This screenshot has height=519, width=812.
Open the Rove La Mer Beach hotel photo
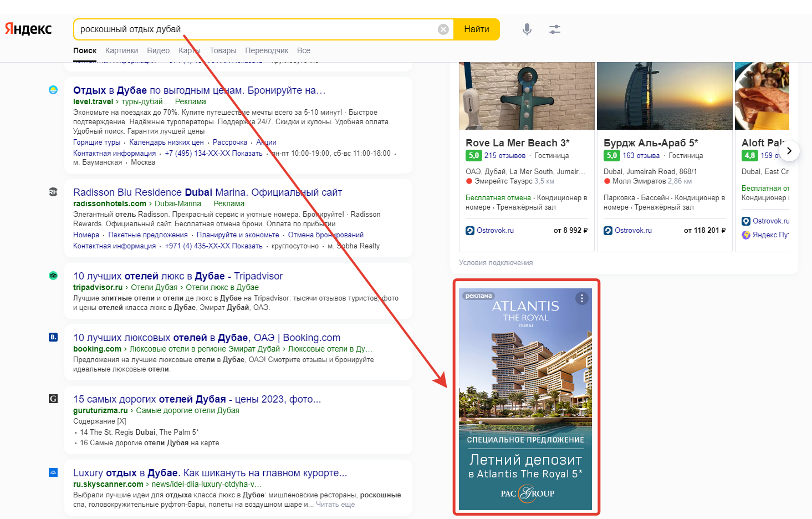pos(527,96)
